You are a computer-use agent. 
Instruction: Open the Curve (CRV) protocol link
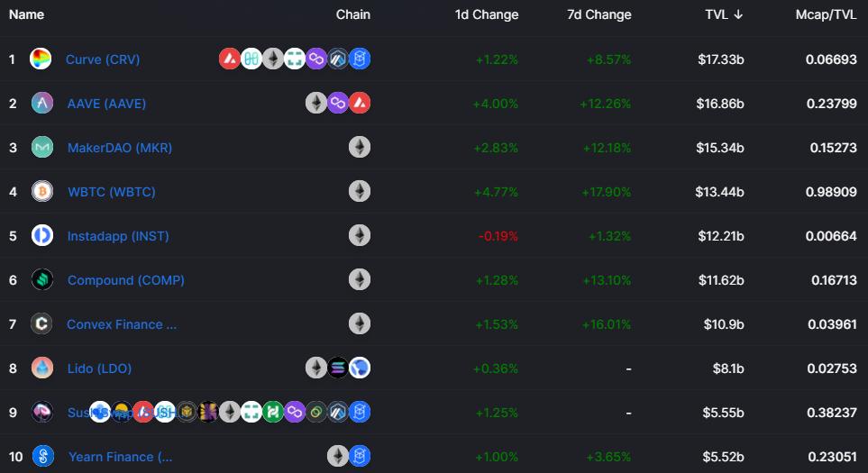(103, 59)
